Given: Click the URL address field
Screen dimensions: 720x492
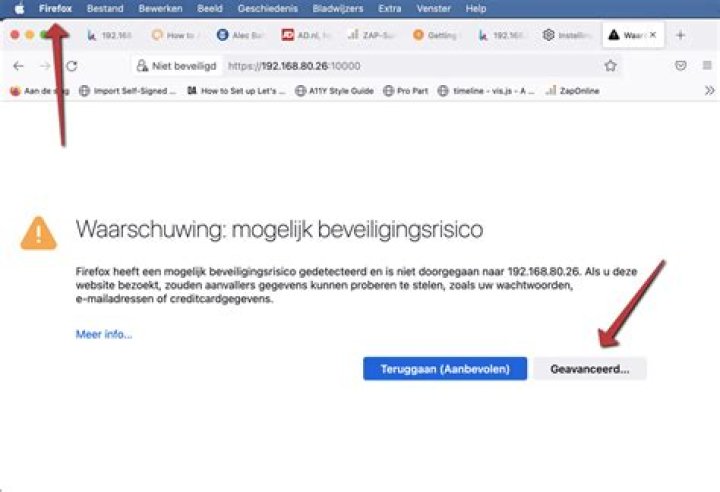Looking at the screenshot, I should 400,66.
